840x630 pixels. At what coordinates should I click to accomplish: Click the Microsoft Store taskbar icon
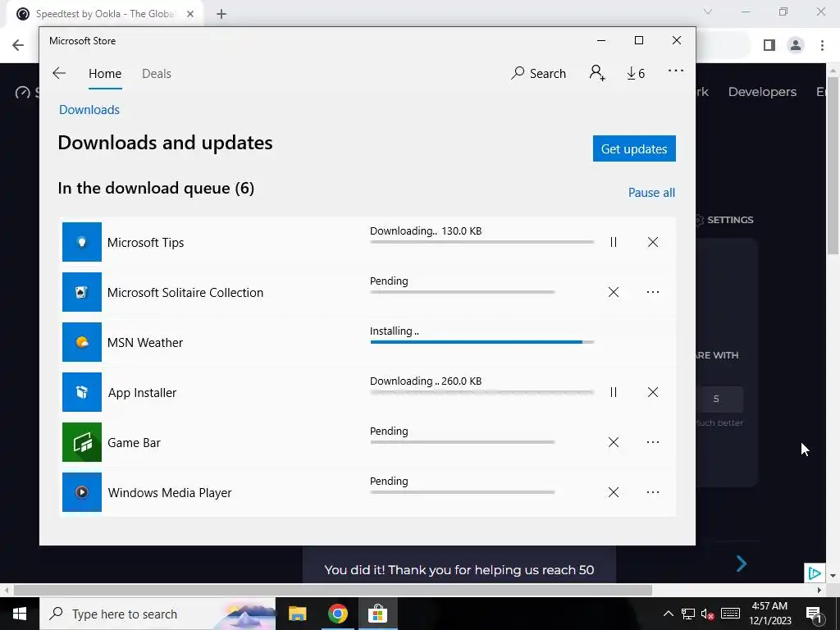[377, 614]
